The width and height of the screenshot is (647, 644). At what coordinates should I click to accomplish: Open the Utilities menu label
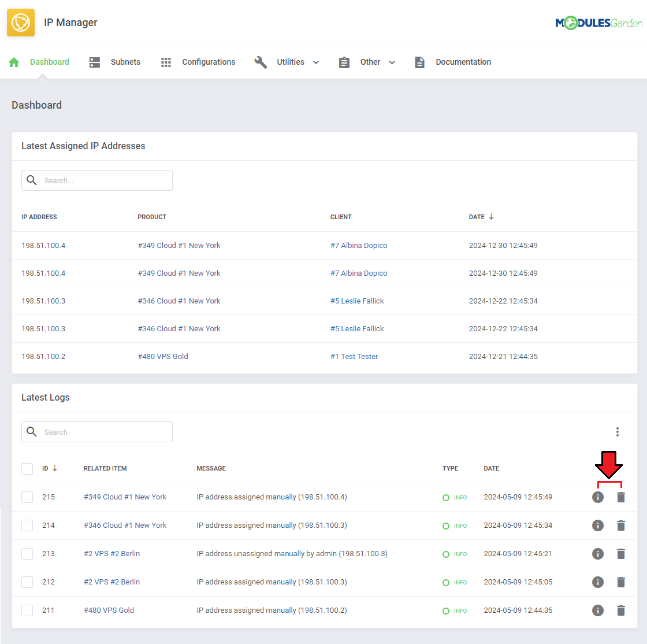pyautogui.click(x=291, y=62)
